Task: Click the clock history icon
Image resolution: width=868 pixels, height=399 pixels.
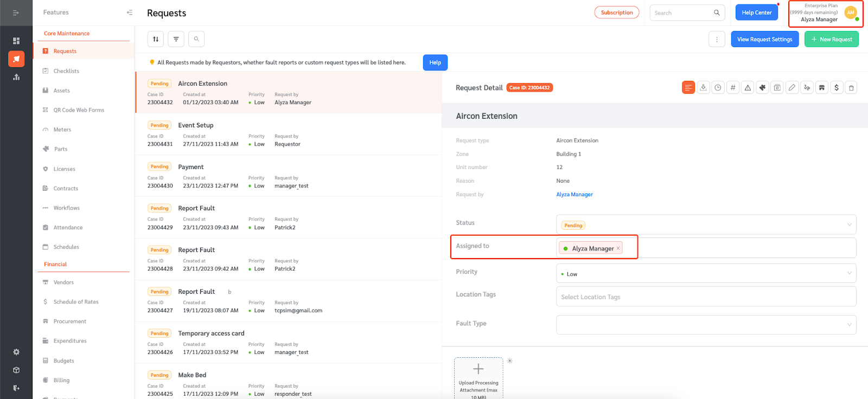Action: [x=718, y=88]
